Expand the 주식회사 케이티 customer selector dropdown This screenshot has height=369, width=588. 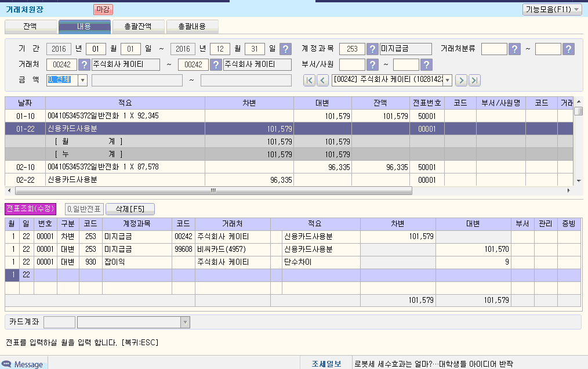(447, 81)
